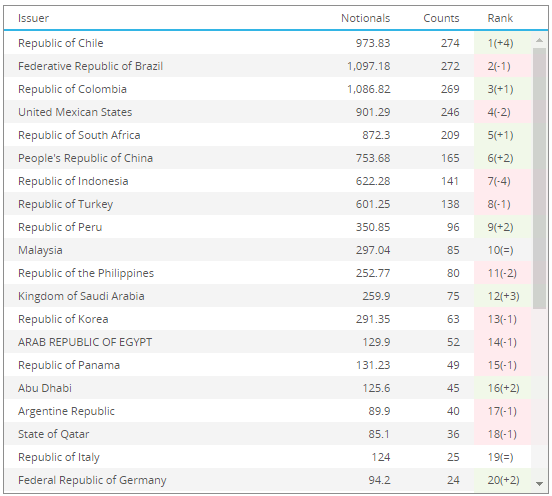
Task: Select Republic of Colombia issuer
Action: [72, 89]
